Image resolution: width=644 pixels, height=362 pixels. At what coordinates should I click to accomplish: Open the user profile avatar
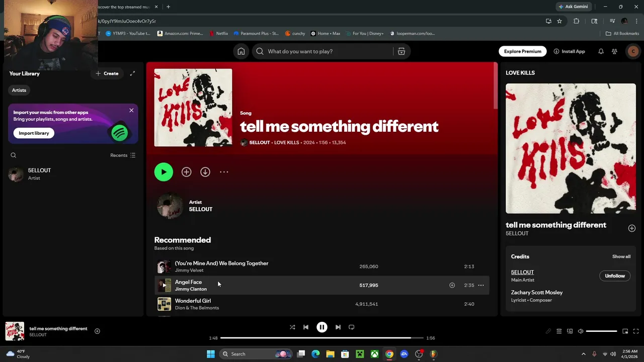coord(633,51)
